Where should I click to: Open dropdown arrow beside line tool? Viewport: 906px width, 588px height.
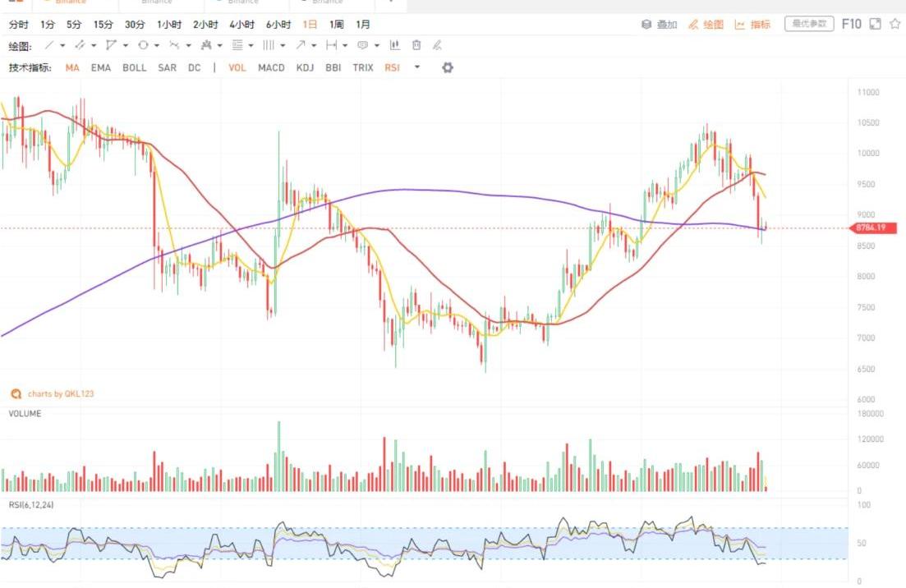pyautogui.click(x=63, y=45)
